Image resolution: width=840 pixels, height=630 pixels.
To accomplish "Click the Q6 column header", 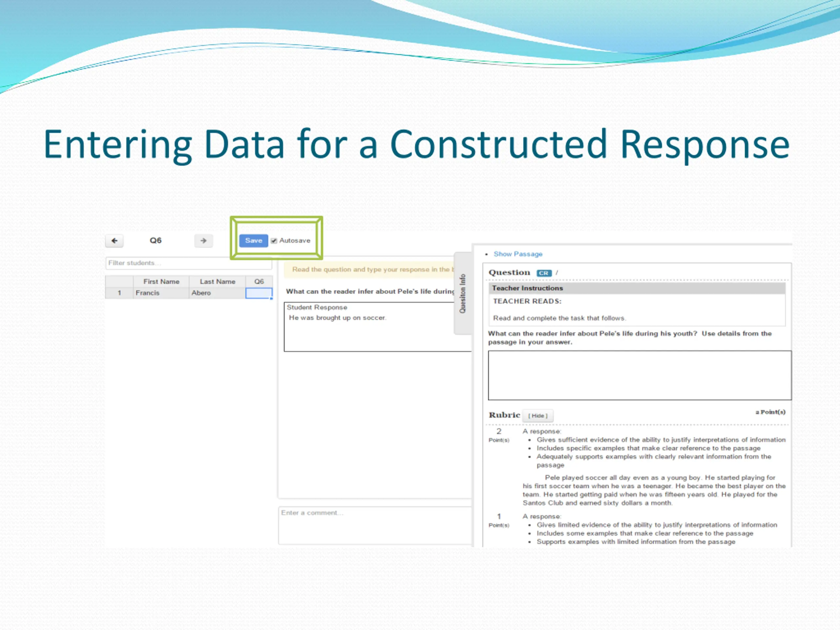I will (259, 282).
